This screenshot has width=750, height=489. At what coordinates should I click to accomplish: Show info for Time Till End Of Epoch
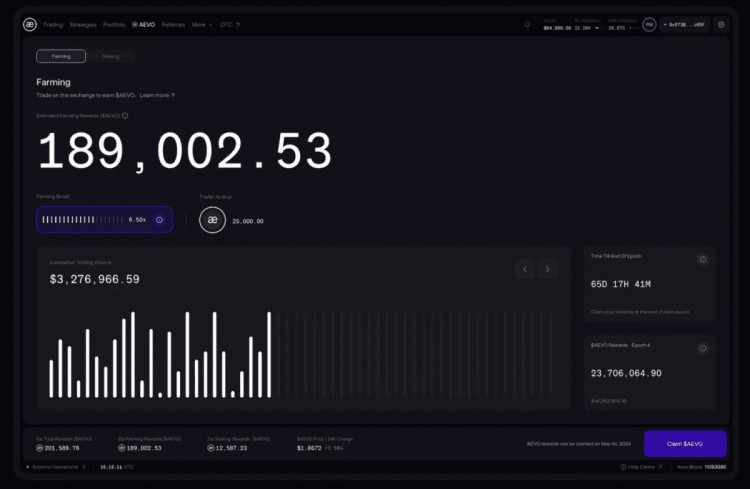tap(703, 259)
